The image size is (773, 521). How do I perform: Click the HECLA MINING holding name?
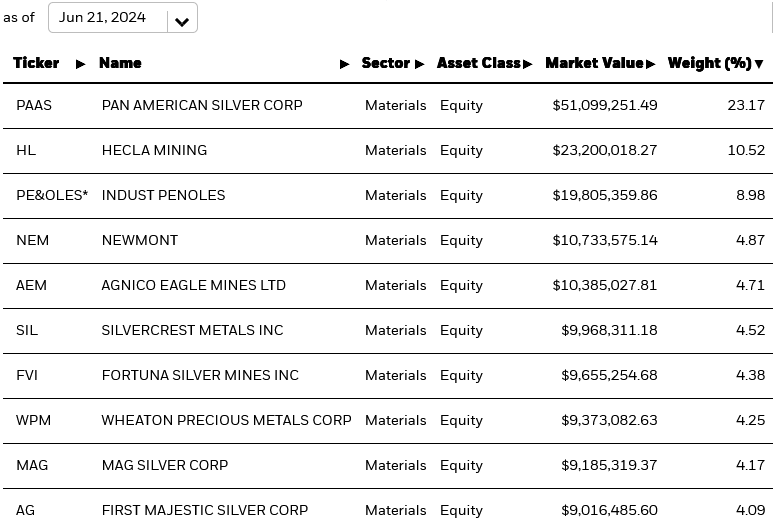154,150
